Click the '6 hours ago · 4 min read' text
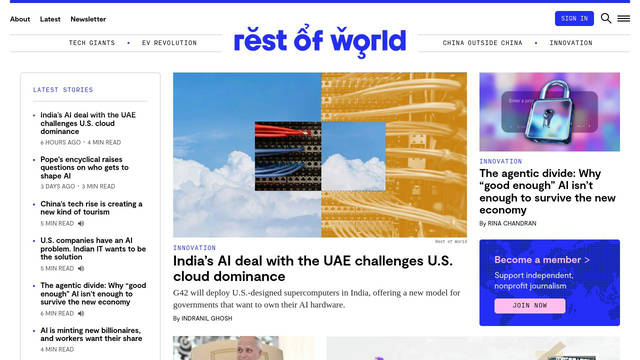The image size is (640, 360). pyautogui.click(x=80, y=142)
